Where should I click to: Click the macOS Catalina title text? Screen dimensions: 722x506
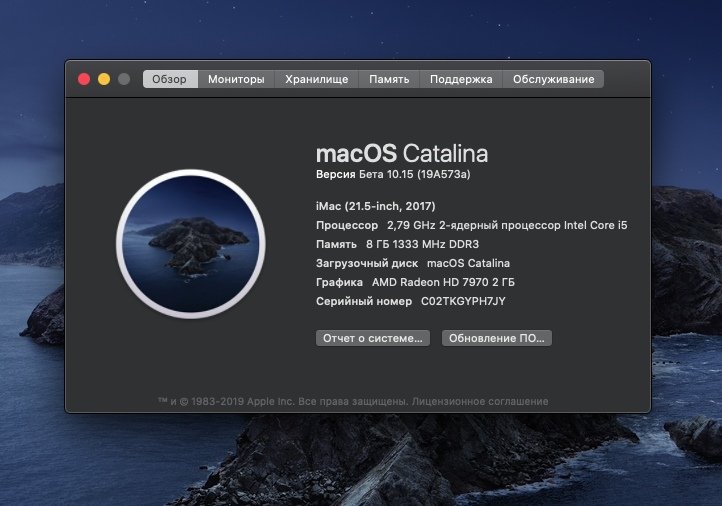[402, 153]
